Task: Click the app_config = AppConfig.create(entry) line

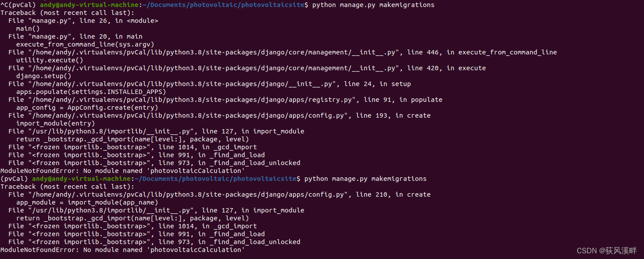Action: [87, 108]
